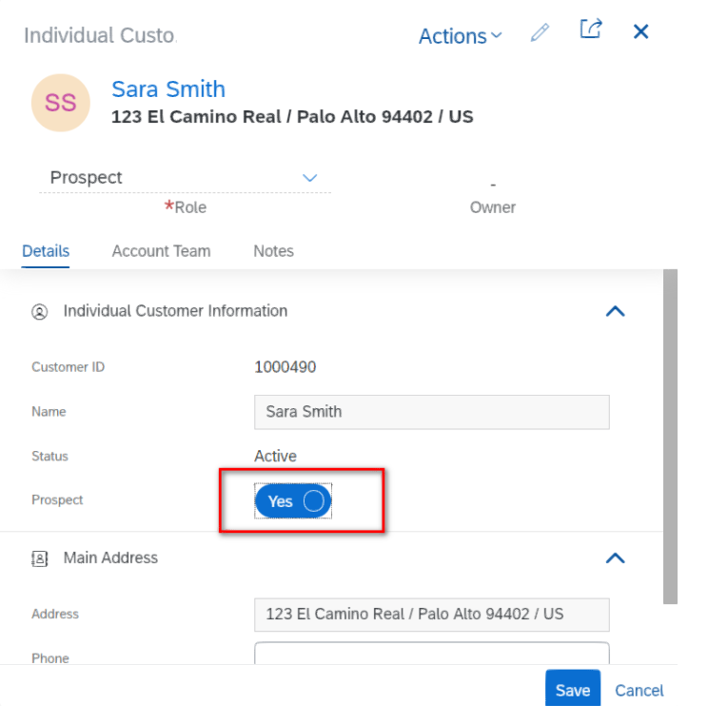Image resolution: width=728 pixels, height=724 pixels.
Task: Switch to the Details tab
Action: coord(46,251)
